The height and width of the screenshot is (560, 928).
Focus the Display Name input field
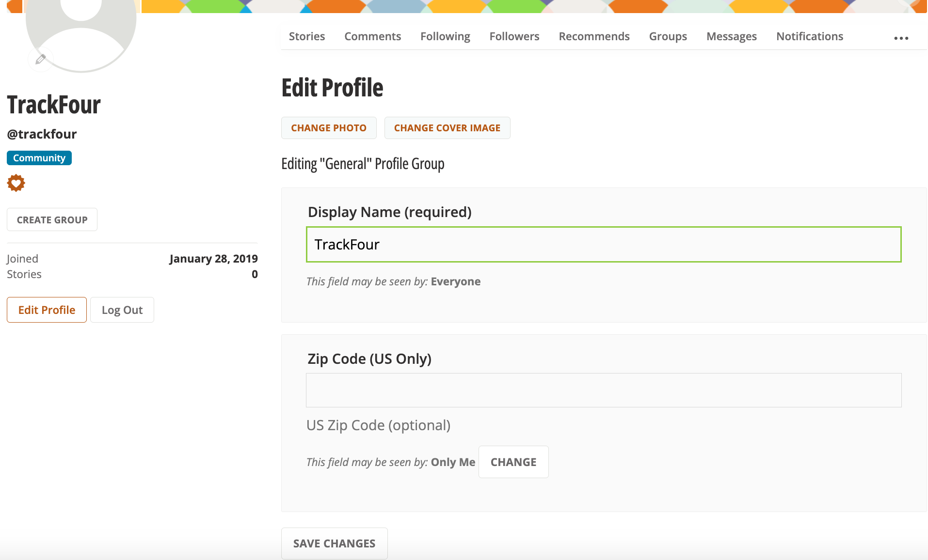[x=604, y=244]
